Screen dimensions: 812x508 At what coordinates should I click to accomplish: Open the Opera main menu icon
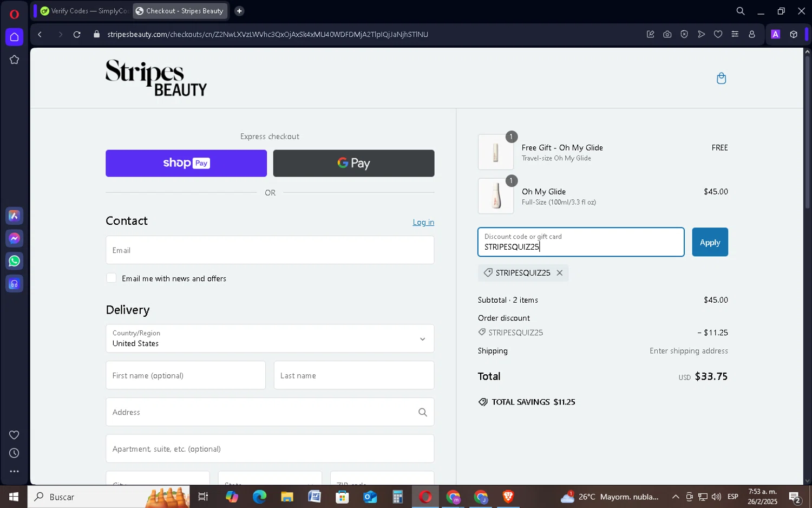14,14
